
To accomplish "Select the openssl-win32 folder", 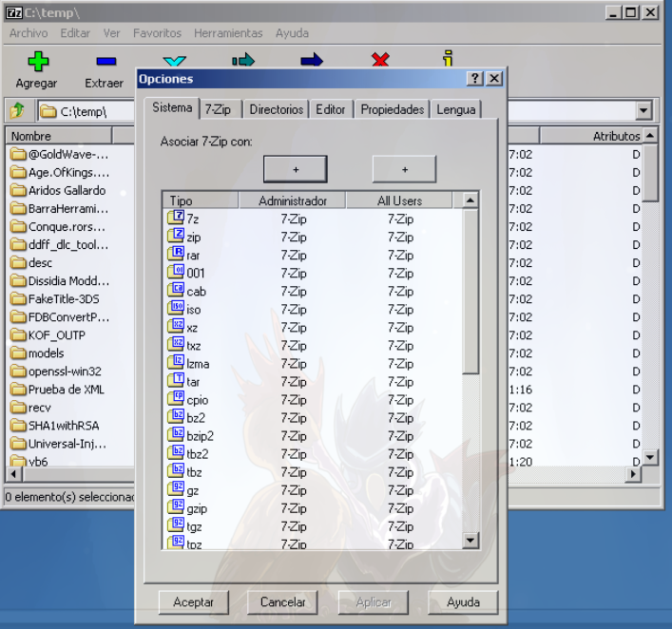I will (x=56, y=372).
